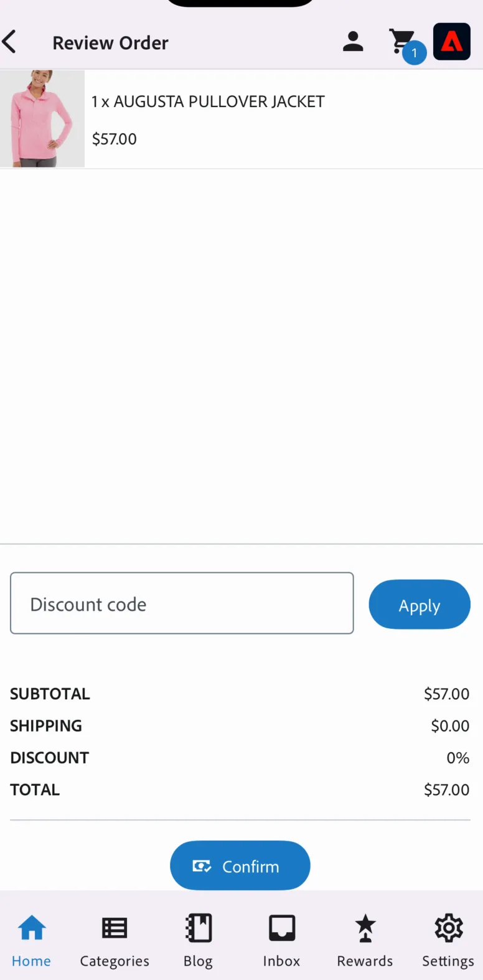Tap the cart badge showing 1
The height and width of the screenshot is (980, 483).
(415, 53)
